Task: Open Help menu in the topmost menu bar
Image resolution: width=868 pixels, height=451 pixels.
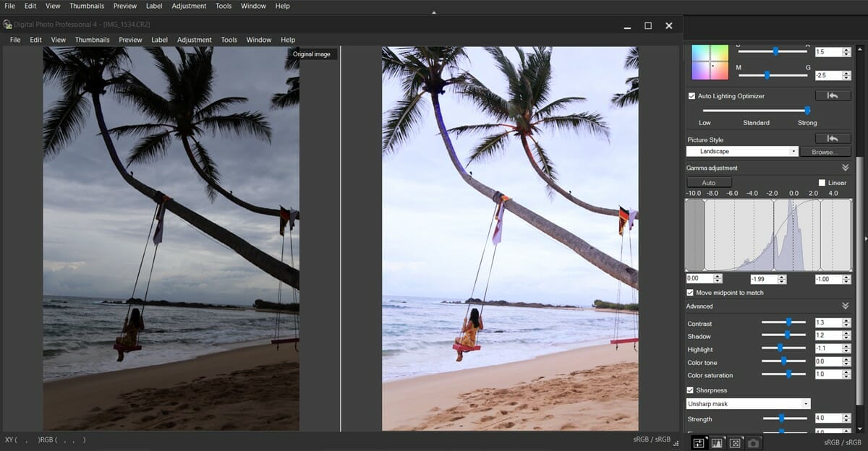Action: [x=283, y=6]
